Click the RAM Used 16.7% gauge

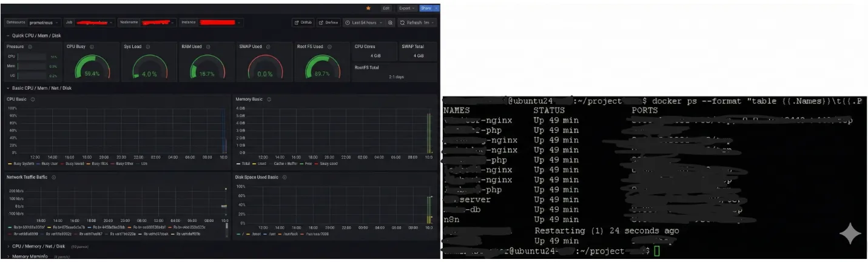pos(207,67)
